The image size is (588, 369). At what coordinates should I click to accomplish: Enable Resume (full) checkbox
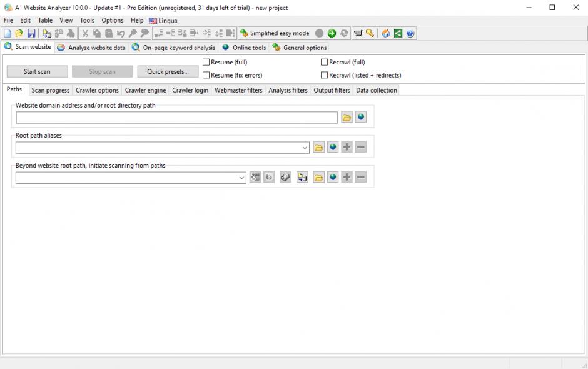tap(206, 63)
